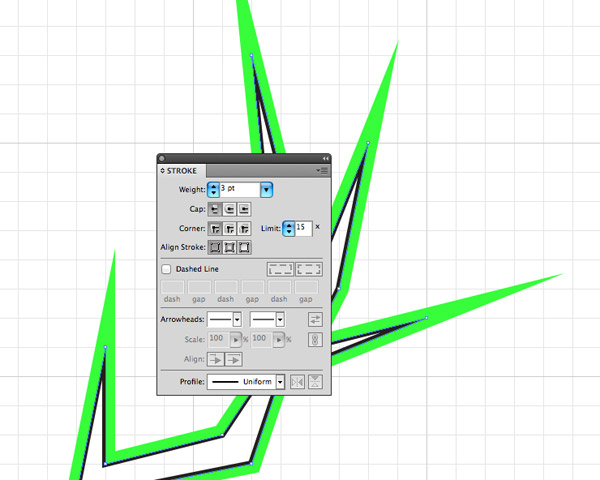Click the Dashed Line label
The width and height of the screenshot is (600, 480).
pos(197,269)
